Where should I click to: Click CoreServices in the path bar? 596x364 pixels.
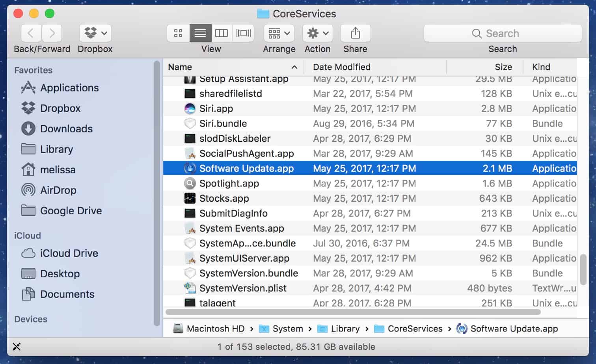point(408,329)
